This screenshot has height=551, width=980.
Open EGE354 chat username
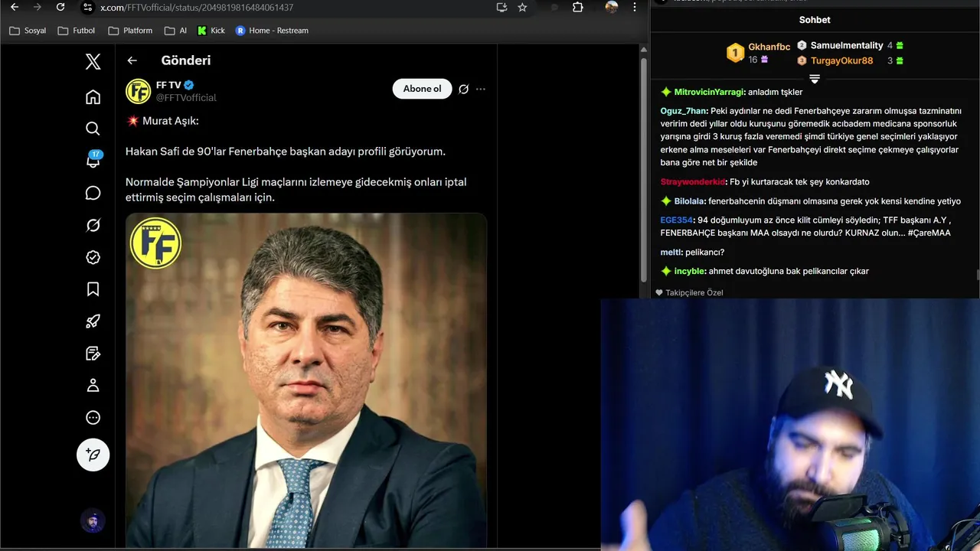tap(676, 220)
